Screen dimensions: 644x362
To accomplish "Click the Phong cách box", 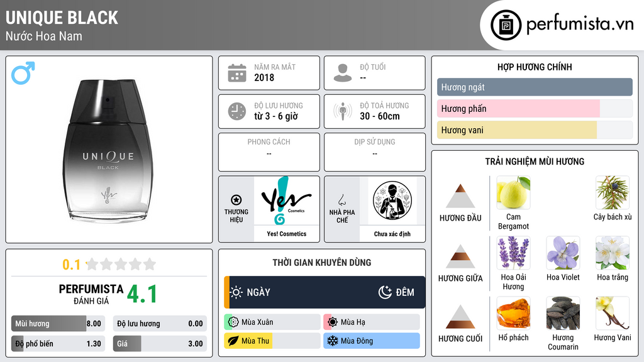I will coord(269,152).
